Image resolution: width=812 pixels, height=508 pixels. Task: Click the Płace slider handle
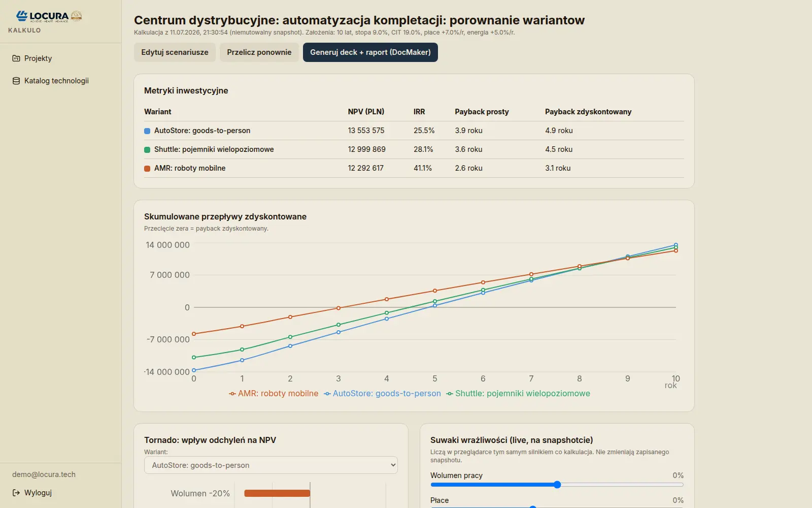tap(533, 506)
